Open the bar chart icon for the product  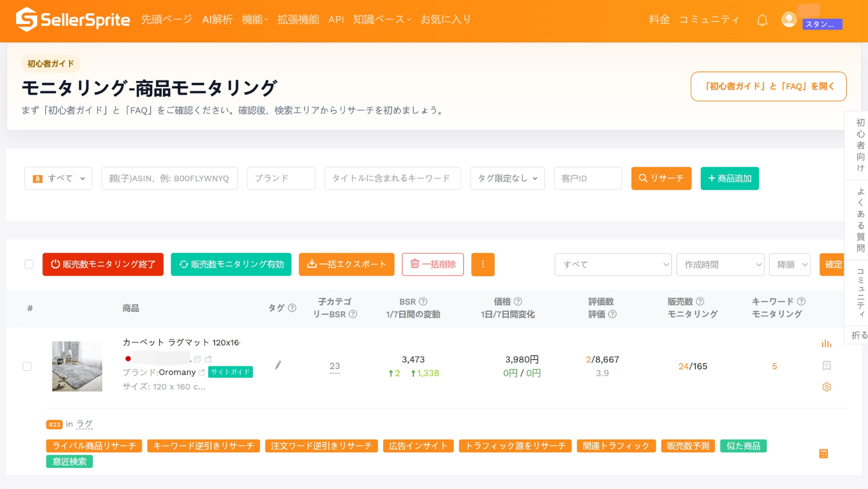coord(826,343)
